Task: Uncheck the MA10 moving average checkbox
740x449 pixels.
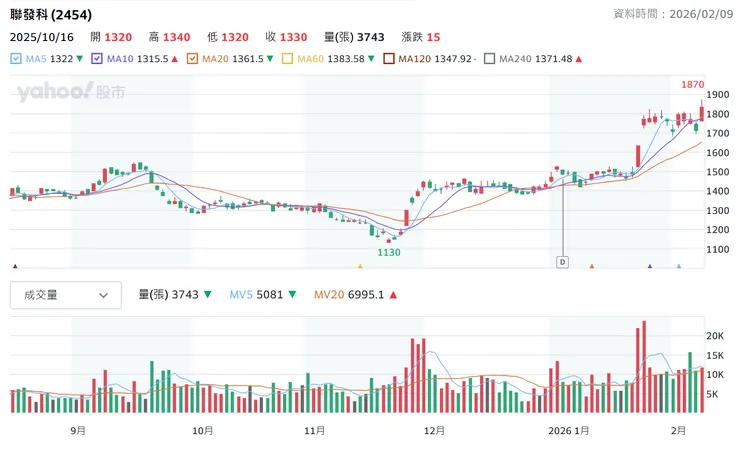Action: (x=97, y=59)
